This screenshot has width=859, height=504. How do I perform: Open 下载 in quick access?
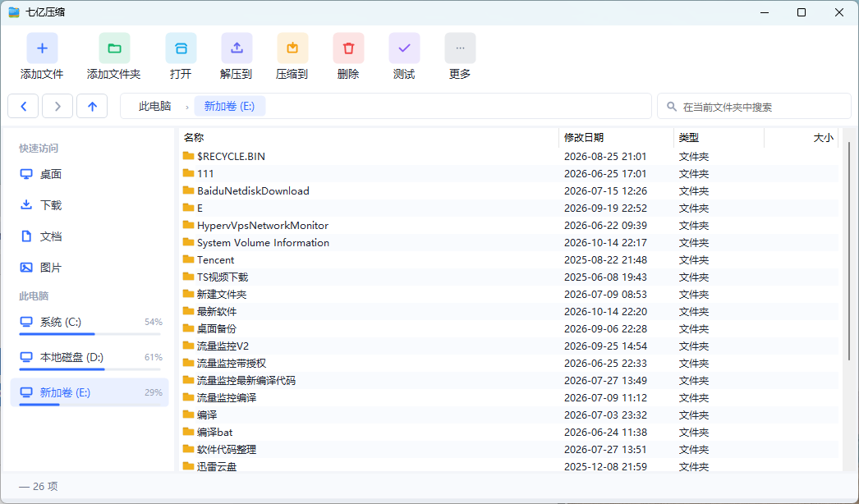[90, 205]
